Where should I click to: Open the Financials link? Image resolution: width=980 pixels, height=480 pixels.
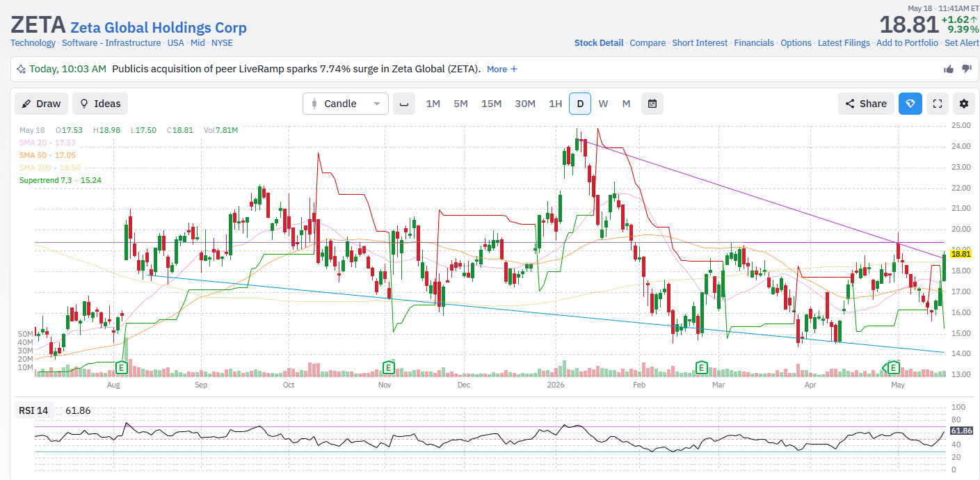(754, 43)
